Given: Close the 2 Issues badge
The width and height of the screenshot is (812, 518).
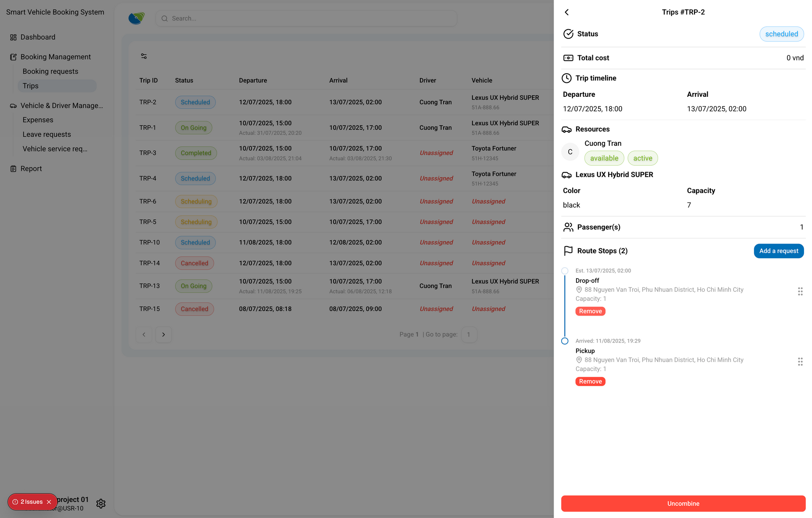Looking at the screenshot, I should pyautogui.click(x=49, y=502).
